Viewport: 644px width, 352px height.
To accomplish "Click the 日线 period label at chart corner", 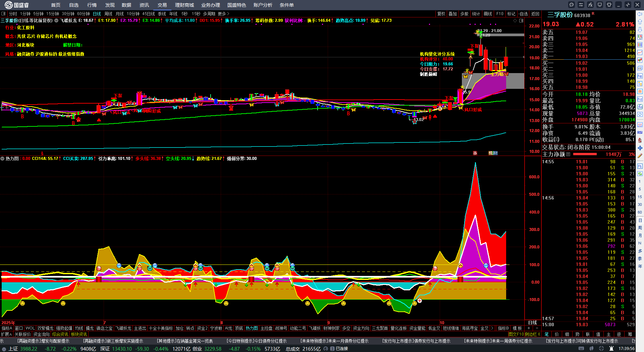I will pyautogui.click(x=532, y=322).
